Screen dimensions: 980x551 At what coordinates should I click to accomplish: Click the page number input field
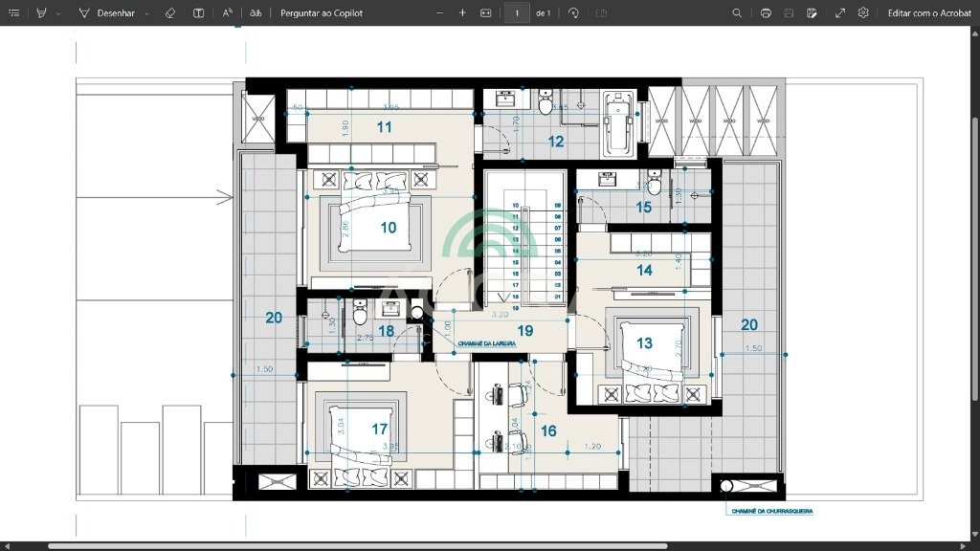(x=517, y=13)
